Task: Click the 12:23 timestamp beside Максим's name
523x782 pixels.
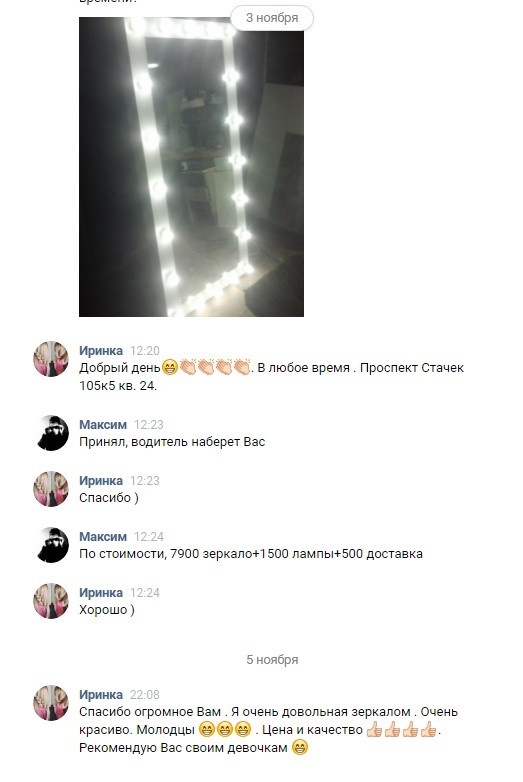Action: pos(149,424)
